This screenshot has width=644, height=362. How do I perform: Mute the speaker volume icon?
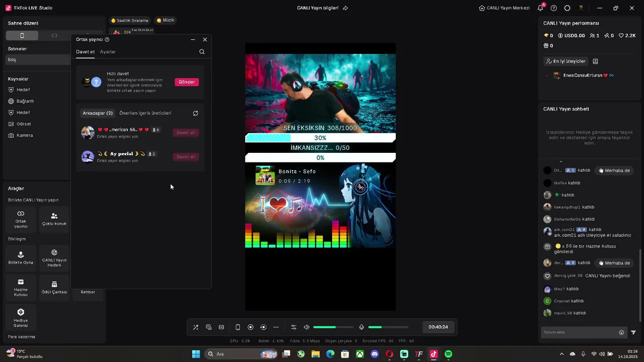(306, 327)
